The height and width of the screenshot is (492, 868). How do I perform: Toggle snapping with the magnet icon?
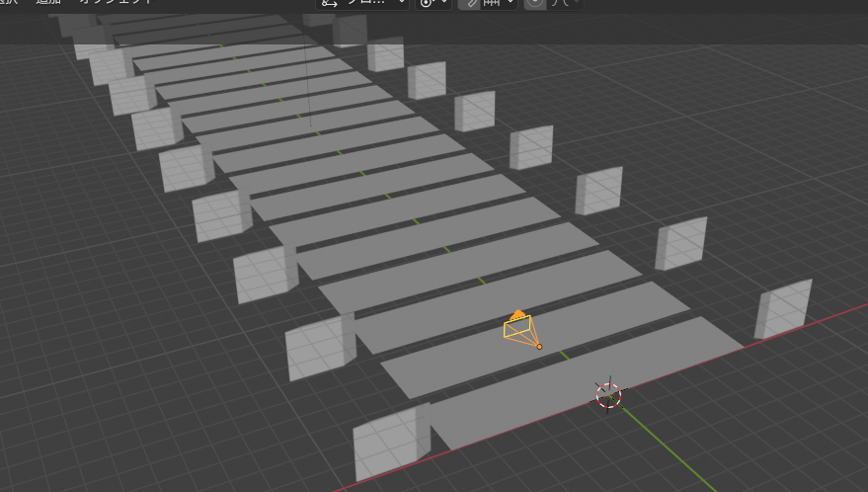pyautogui.click(x=473, y=3)
